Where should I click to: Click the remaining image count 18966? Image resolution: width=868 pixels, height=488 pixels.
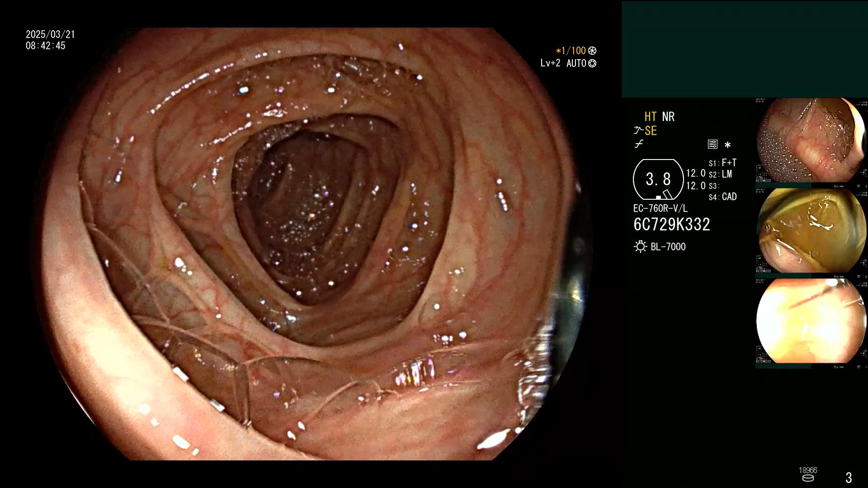(x=808, y=470)
